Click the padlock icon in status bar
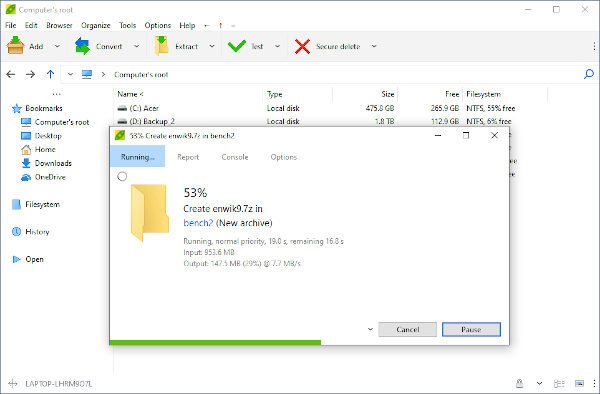This screenshot has width=600, height=394. 519,383
